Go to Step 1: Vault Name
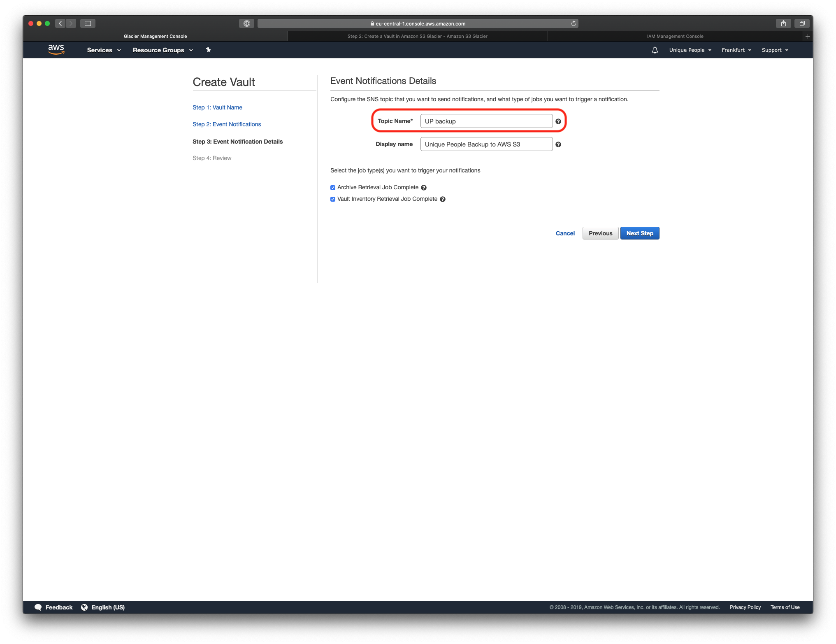Image resolution: width=836 pixels, height=644 pixels. (217, 107)
